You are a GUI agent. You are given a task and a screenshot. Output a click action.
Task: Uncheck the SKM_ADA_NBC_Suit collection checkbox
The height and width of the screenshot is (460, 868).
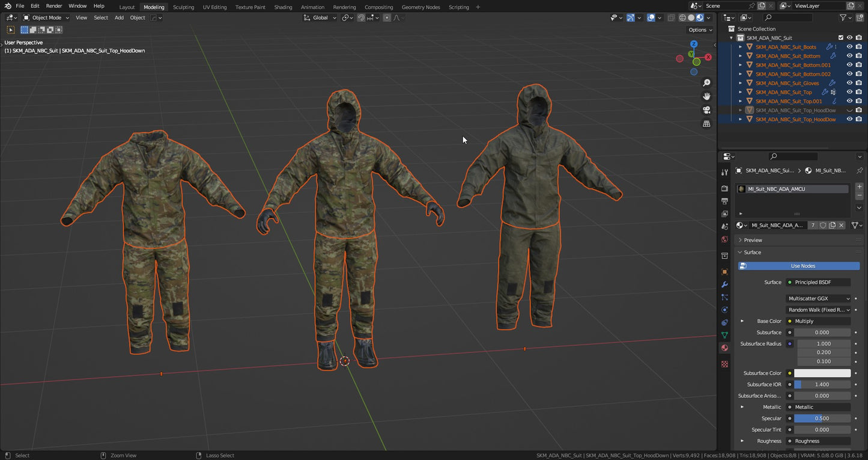[841, 38]
